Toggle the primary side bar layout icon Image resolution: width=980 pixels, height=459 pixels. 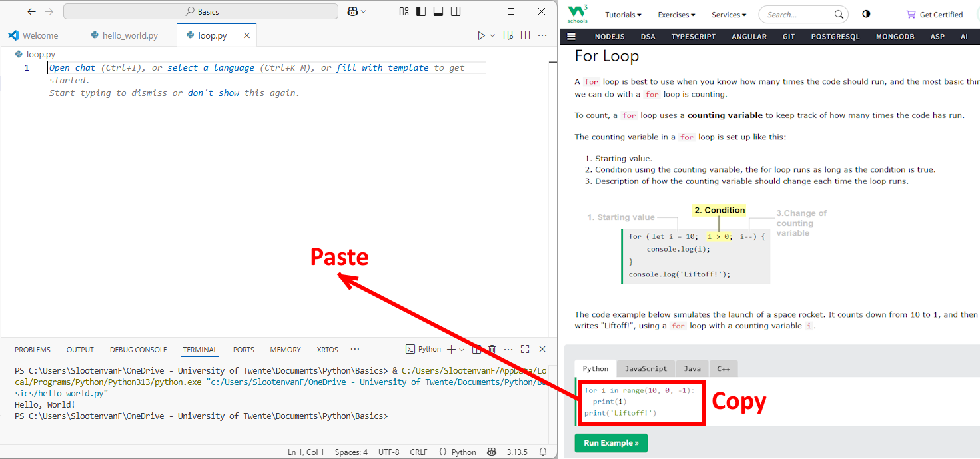[x=421, y=11]
